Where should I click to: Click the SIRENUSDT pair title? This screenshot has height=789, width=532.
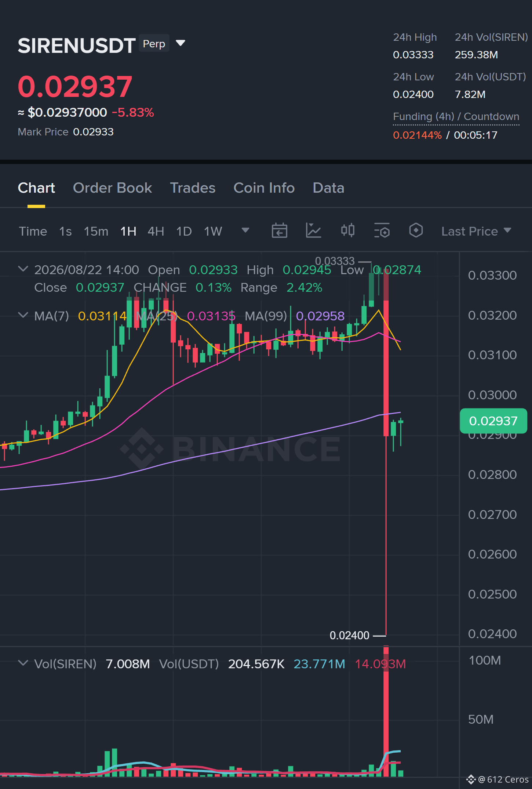pyautogui.click(x=77, y=46)
